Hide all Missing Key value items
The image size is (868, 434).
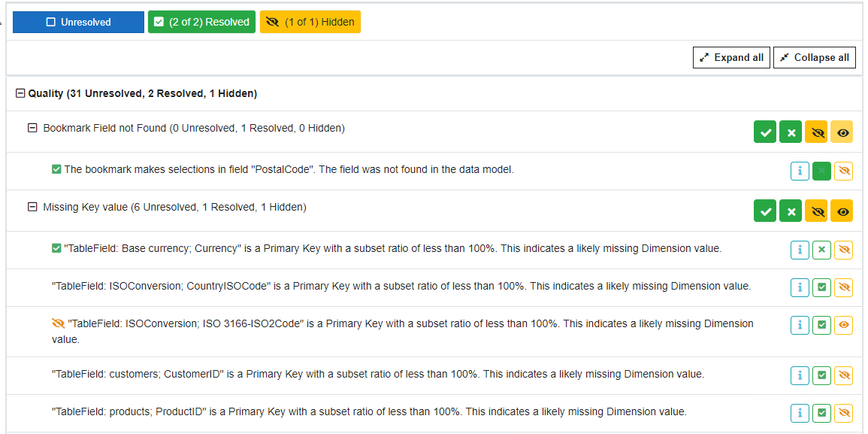click(816, 211)
